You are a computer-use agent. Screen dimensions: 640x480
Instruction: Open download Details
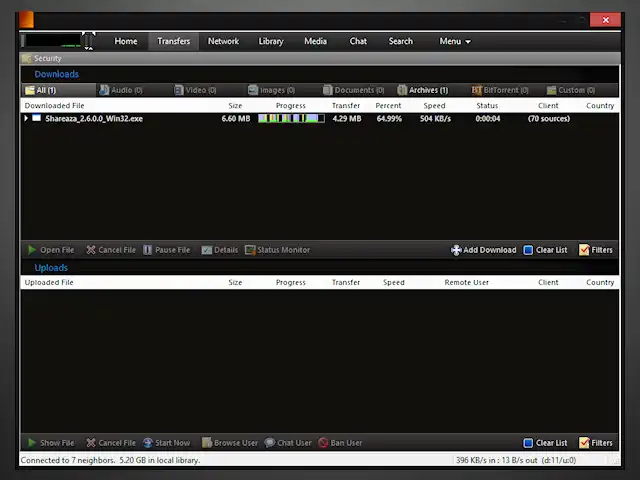coord(220,250)
